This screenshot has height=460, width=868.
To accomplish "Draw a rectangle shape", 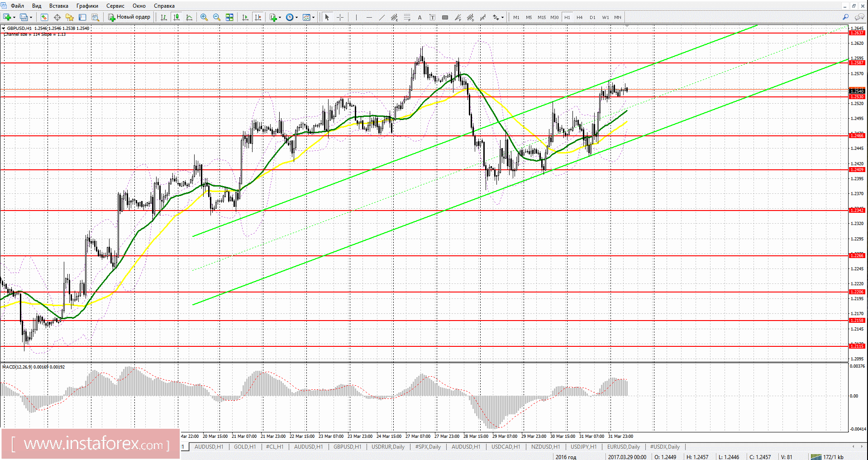I will (x=445, y=17).
